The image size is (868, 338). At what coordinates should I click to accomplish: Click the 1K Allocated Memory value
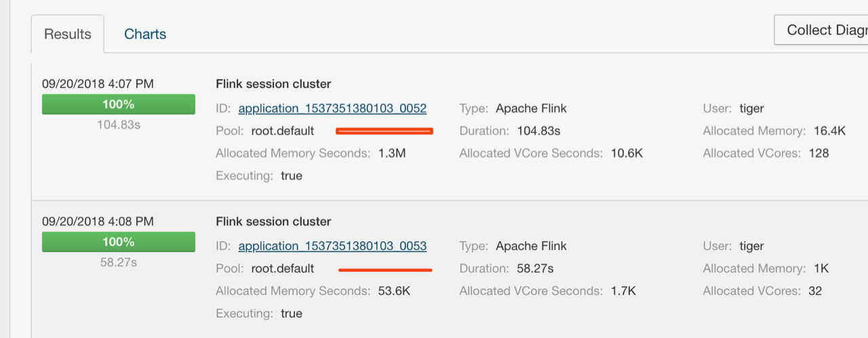[821, 268]
